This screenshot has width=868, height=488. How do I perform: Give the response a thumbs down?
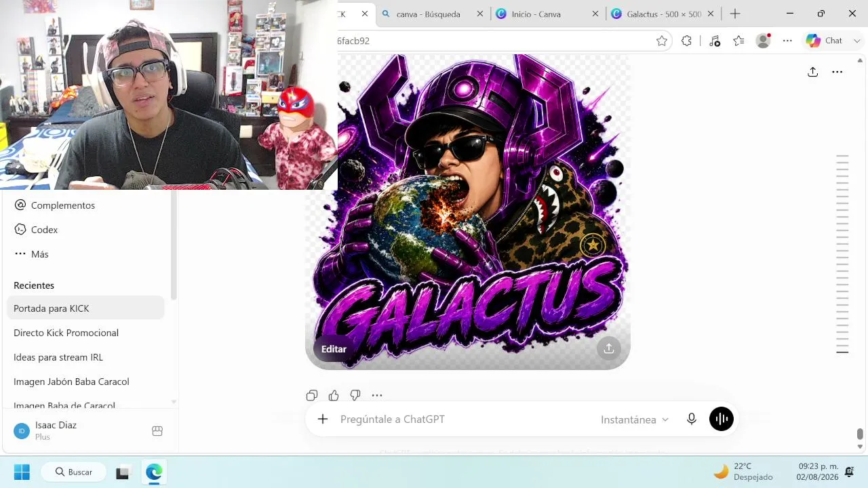point(355,395)
